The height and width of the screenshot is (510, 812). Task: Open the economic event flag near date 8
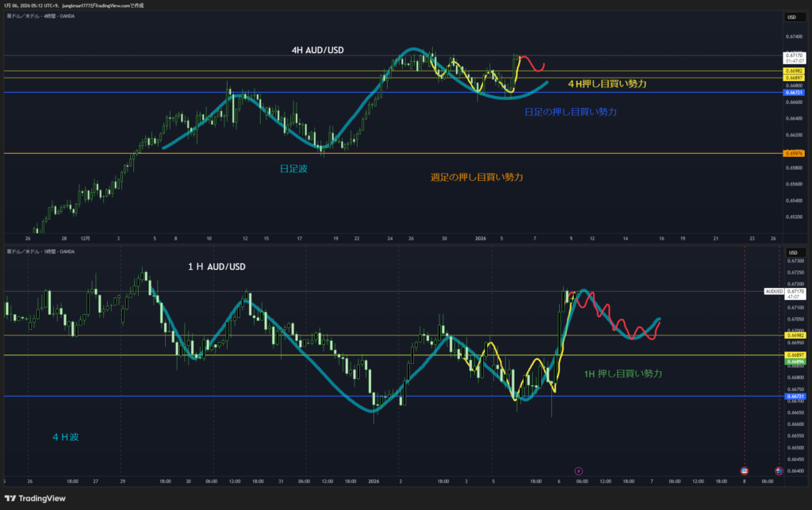744,470
